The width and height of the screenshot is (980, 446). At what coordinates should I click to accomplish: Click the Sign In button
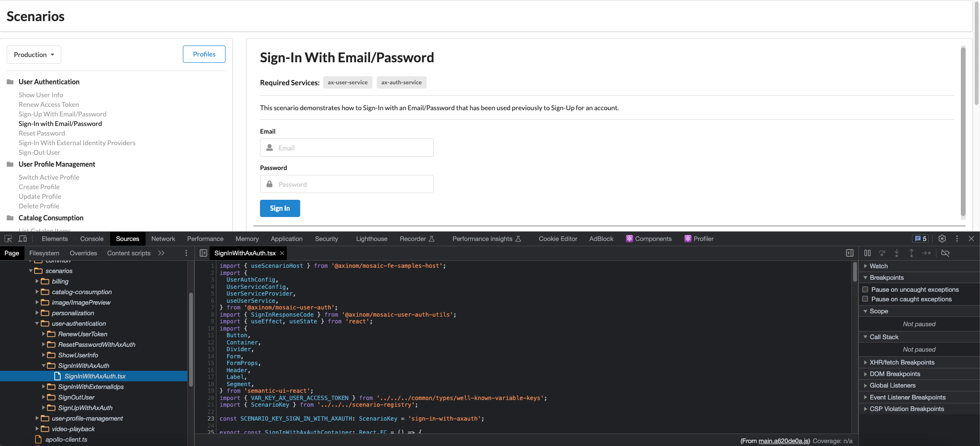(280, 208)
